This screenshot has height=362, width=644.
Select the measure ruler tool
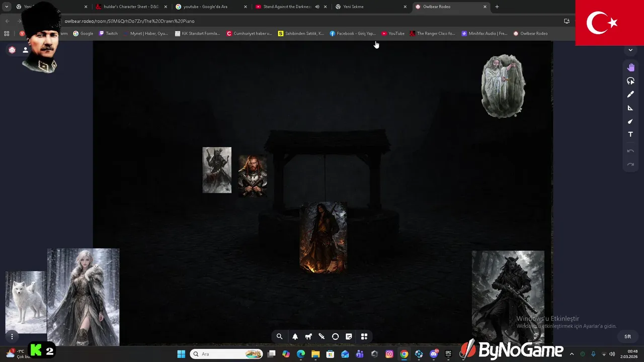coord(630,108)
